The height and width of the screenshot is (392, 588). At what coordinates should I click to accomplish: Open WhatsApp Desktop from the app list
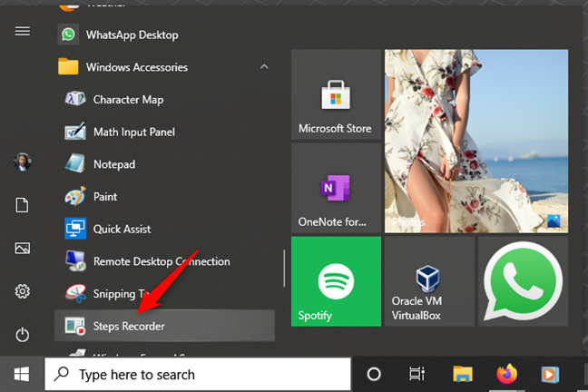165,34
